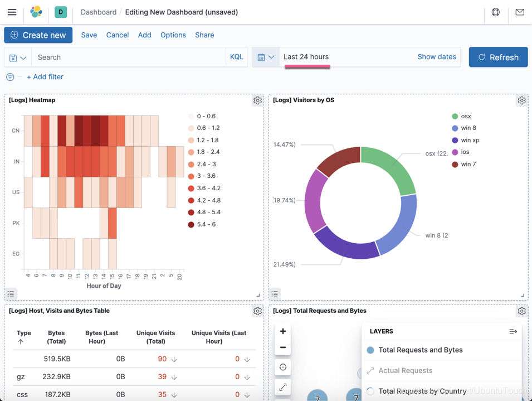Select 5.4 - 6 heatmap legend range
This screenshot has width=532, height=401.
tap(202, 224)
